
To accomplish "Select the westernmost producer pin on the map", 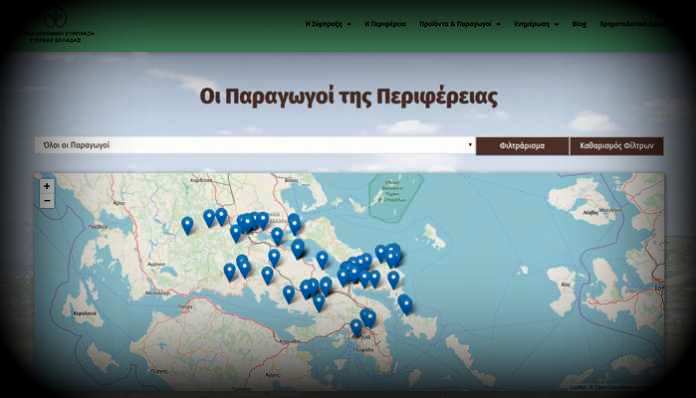I will (187, 225).
